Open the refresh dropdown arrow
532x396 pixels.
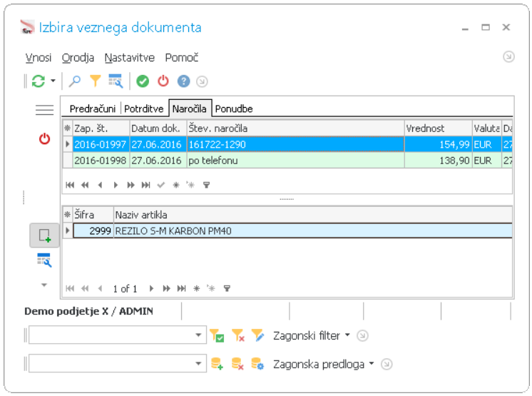tap(53, 81)
